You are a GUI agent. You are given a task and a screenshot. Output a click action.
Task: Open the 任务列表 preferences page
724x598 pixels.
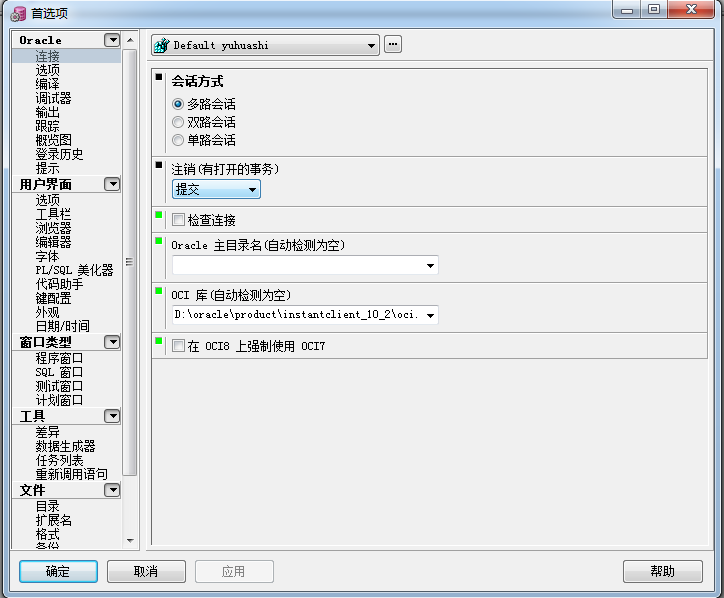pyautogui.click(x=60, y=460)
